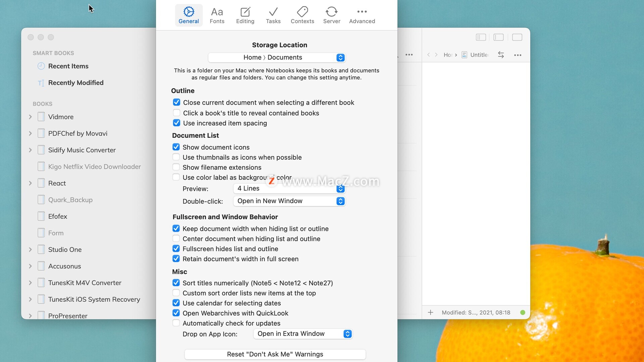644x362 pixels.
Task: Click forward navigation arrow in document pane
Action: [436, 55]
